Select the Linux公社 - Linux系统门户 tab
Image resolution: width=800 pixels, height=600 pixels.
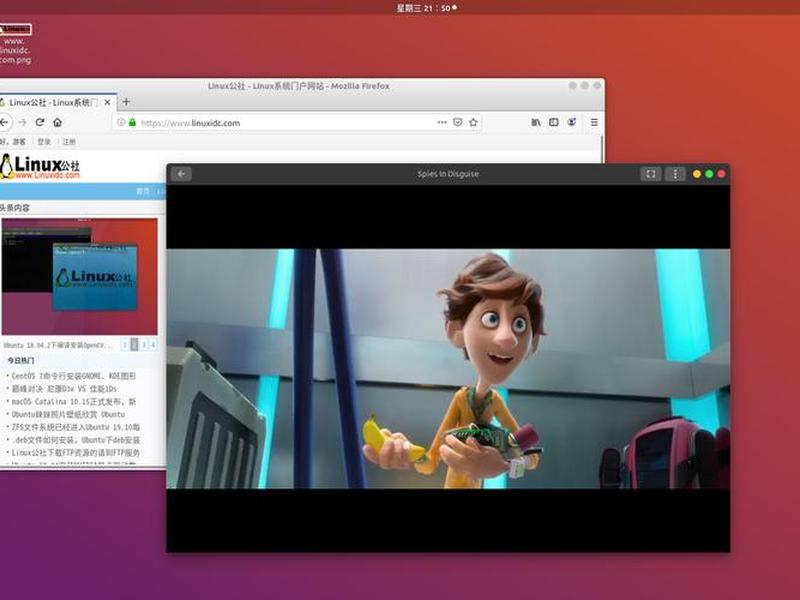pyautogui.click(x=53, y=103)
